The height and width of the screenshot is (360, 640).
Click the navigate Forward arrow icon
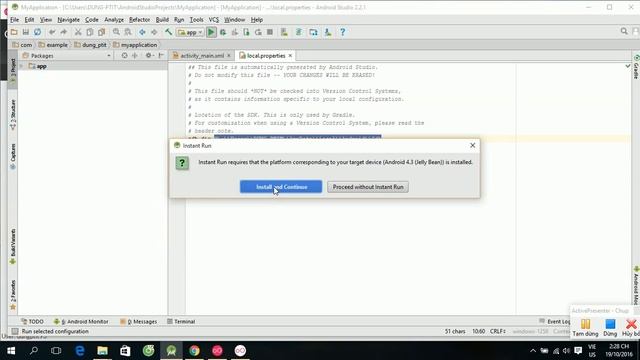[x=154, y=32]
